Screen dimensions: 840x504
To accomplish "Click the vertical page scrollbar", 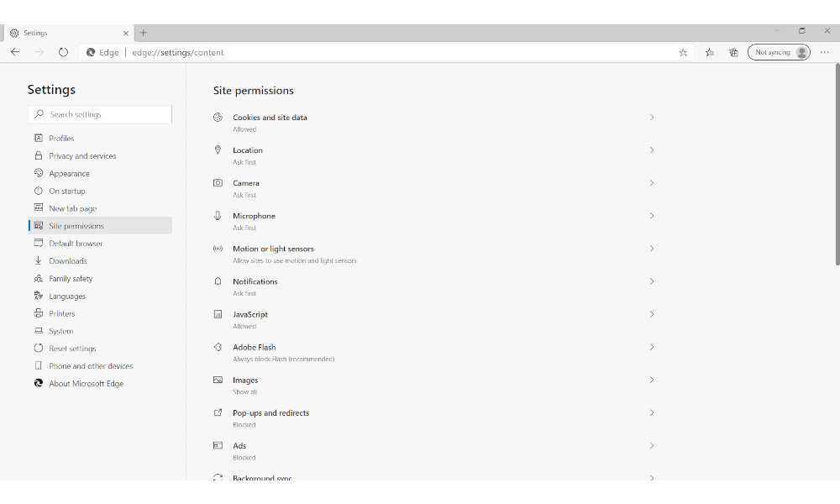I will point(837,165).
